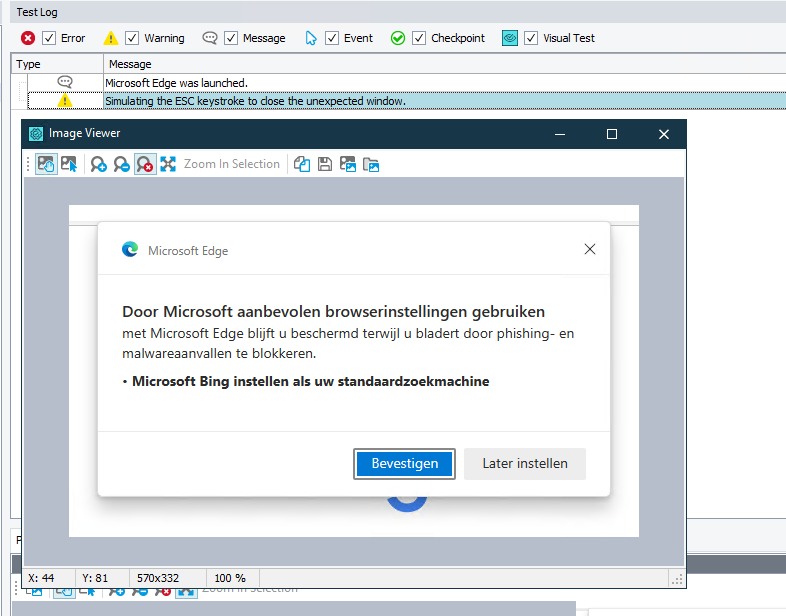Click the Type column header
The image size is (786, 616).
point(57,64)
